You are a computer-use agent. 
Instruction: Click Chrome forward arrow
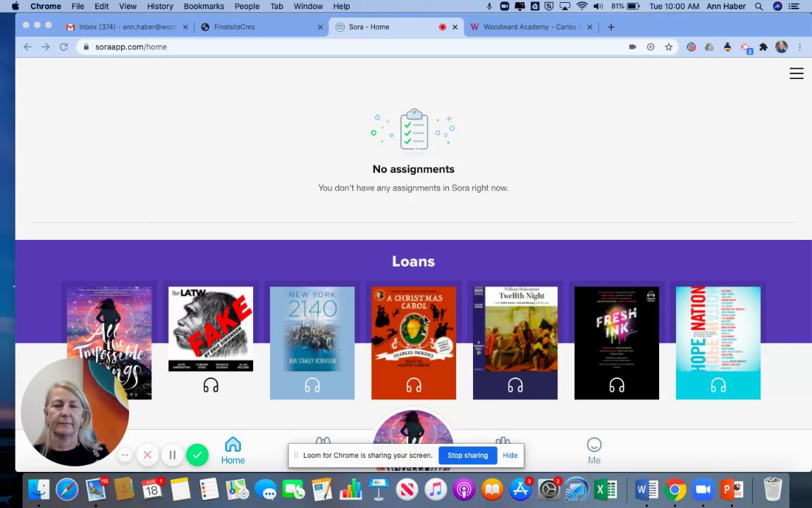tap(46, 47)
